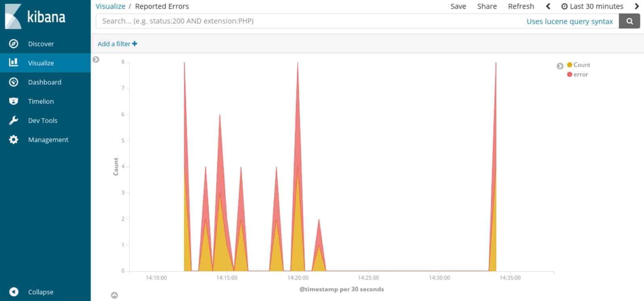Click '@timestamp per 30 seconds' axis title
The image size is (644, 301).
pyautogui.click(x=342, y=289)
